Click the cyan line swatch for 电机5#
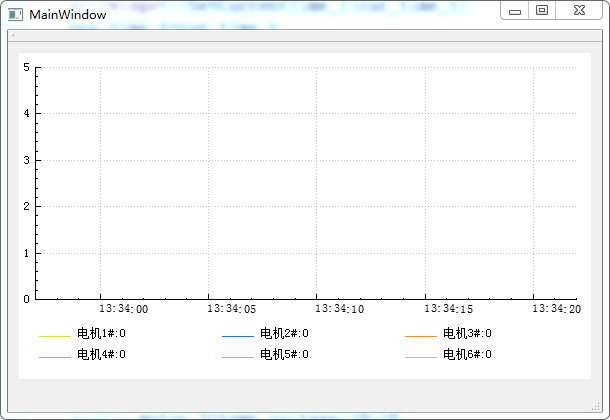The width and height of the screenshot is (610, 420). [238, 357]
